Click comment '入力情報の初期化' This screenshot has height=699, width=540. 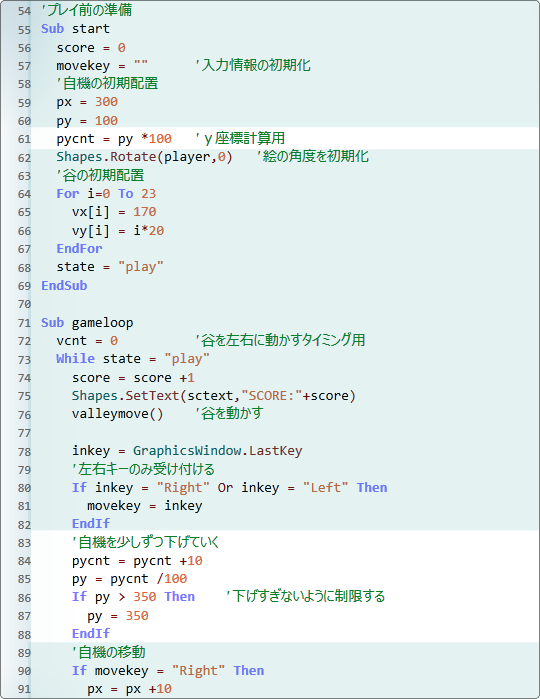click(253, 65)
